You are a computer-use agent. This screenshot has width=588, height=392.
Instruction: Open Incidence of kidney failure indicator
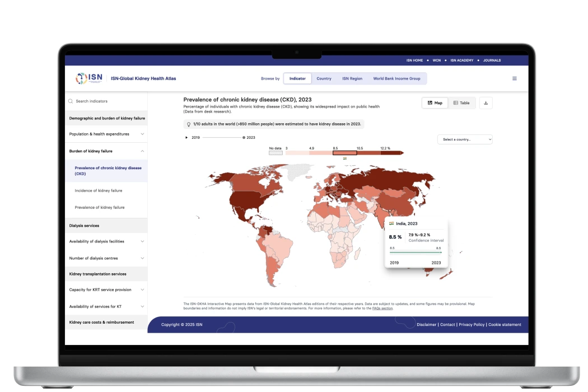pos(99,191)
